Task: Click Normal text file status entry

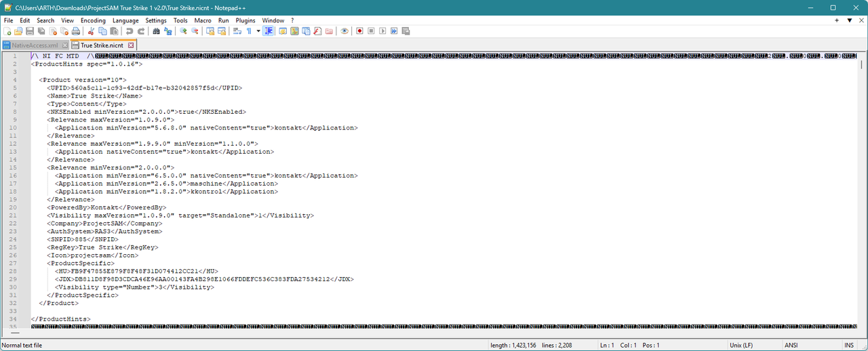Action: (x=22, y=345)
